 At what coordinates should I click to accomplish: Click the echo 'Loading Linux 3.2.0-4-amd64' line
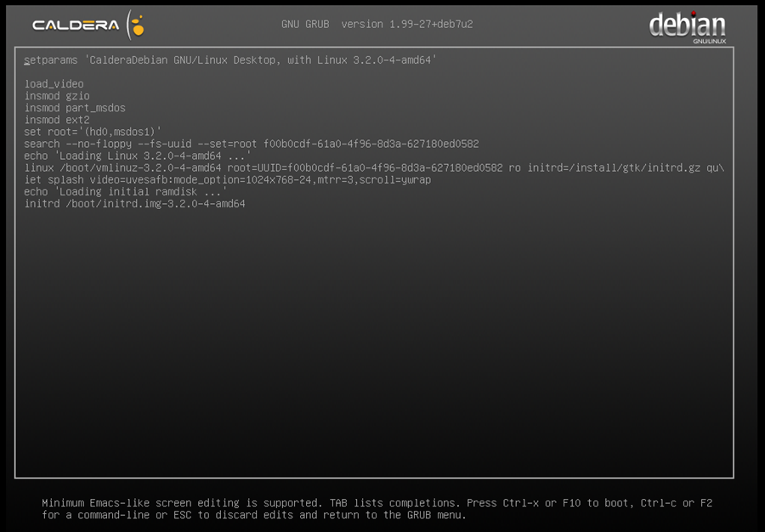[138, 156]
